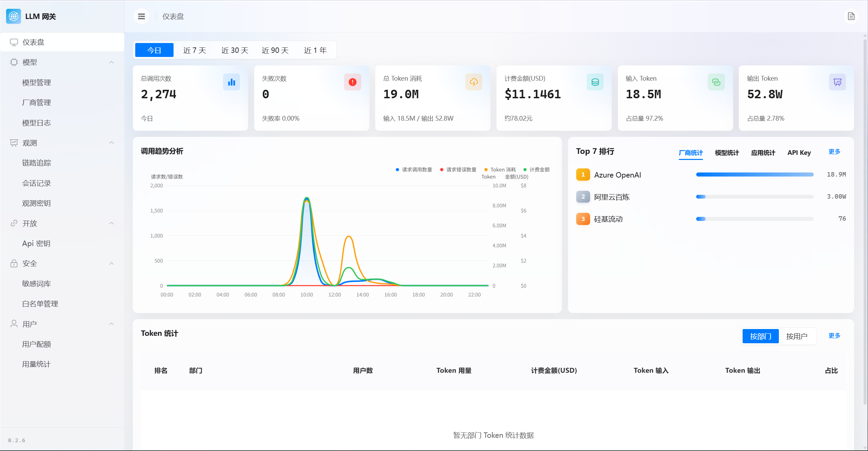
Task: Collapse the 开放 menu chevron
Action: (112, 223)
